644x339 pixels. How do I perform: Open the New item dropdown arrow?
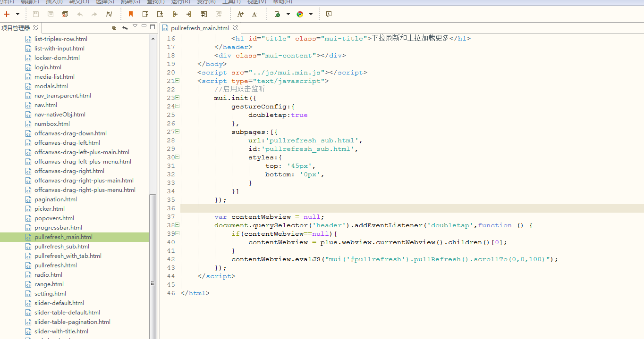(x=18, y=14)
